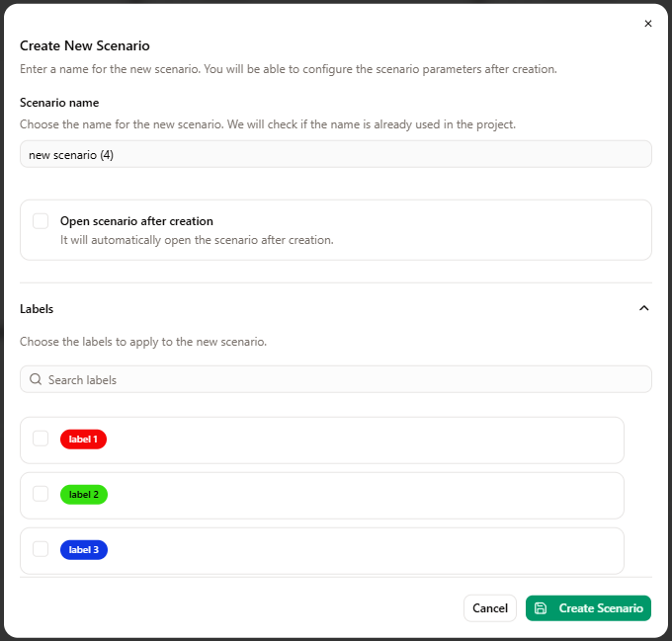The image size is (672, 641).
Task: Click the Scenario name heading label
Action: point(59,103)
